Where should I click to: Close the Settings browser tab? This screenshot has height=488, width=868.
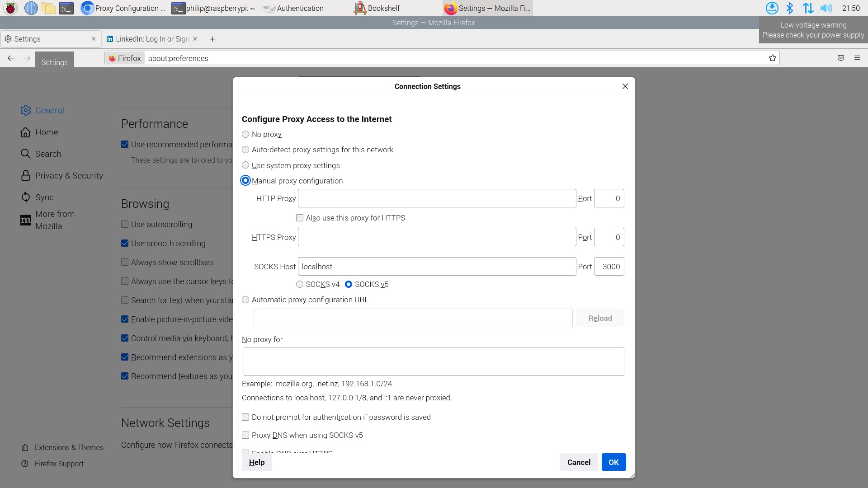pyautogui.click(x=94, y=39)
